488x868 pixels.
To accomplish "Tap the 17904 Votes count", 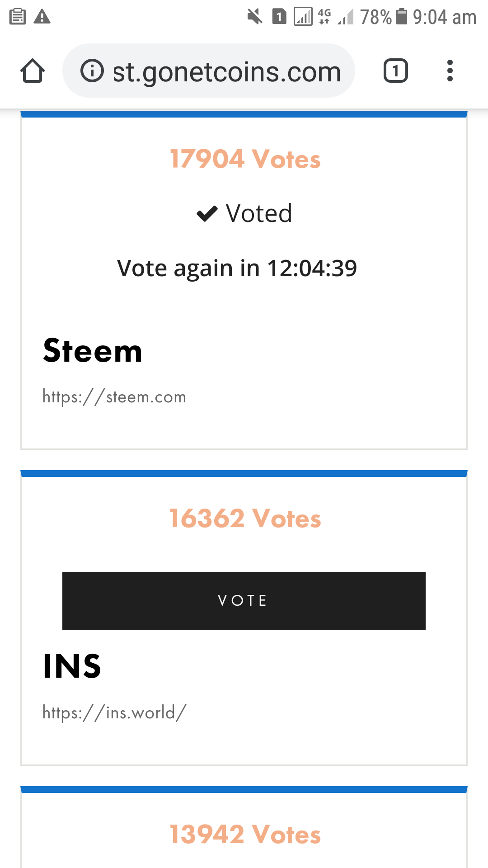I will coord(245,159).
